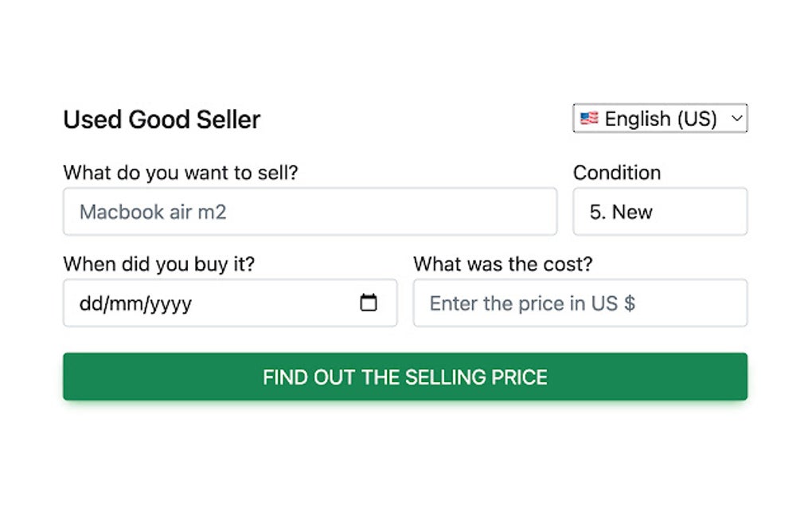Click the dropdown chevron beside English (US)
This screenshot has width=812, height=508.
[736, 118]
